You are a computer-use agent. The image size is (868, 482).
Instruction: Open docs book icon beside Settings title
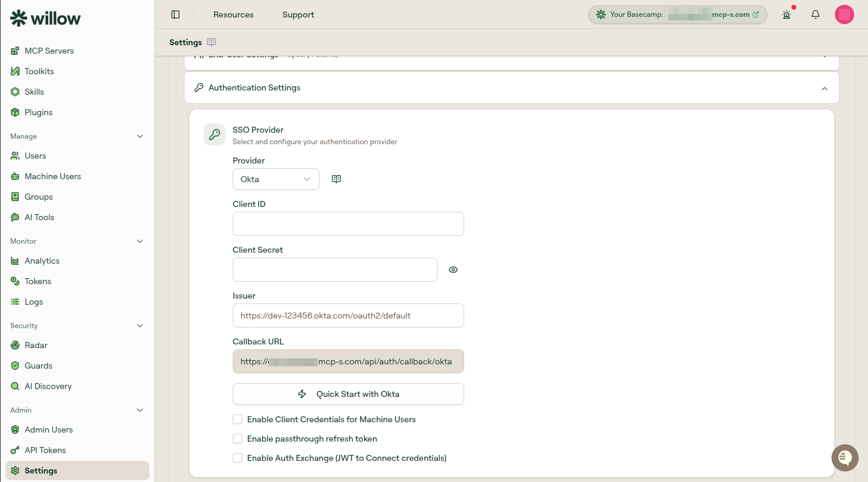tap(212, 42)
